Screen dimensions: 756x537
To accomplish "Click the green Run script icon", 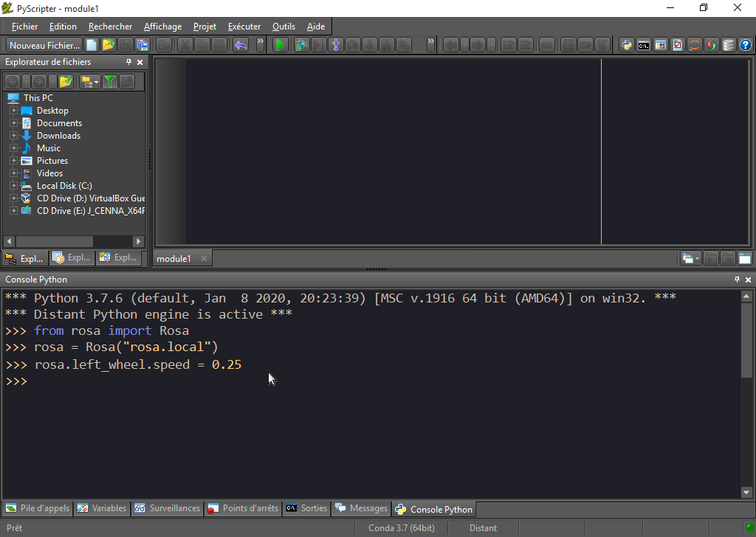I will pos(280,45).
